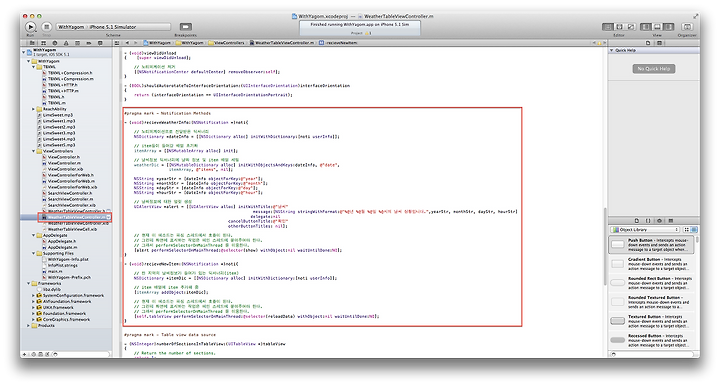Collapse the Frameworks group

pos(29,283)
